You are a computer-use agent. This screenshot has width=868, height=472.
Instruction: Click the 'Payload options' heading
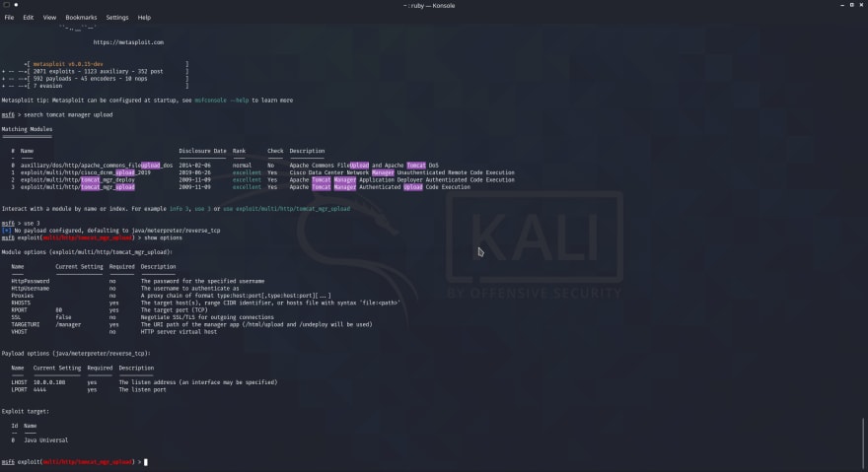pos(76,353)
